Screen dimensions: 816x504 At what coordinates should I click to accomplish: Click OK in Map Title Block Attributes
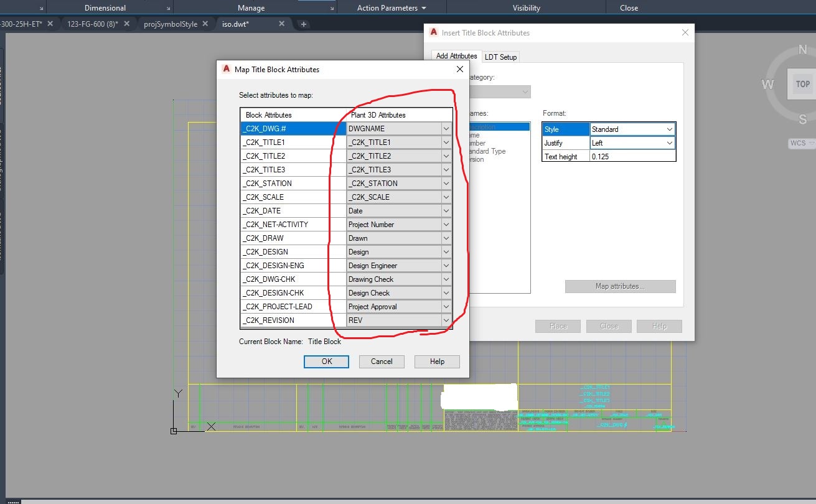326,361
